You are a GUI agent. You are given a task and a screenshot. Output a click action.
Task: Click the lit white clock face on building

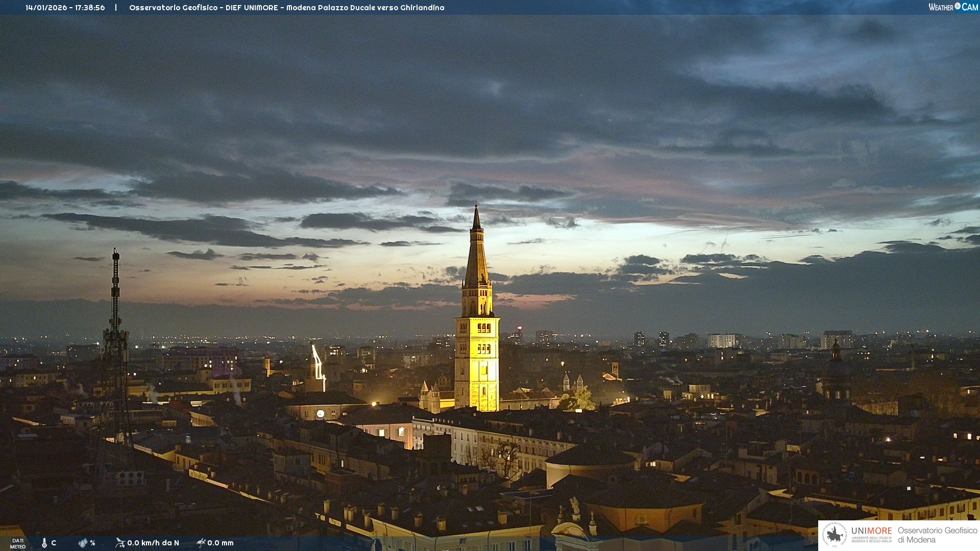(x=321, y=414)
